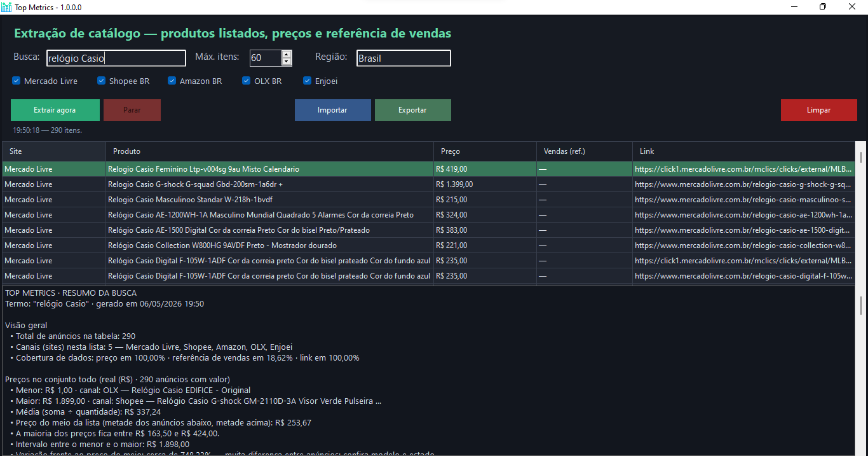Image resolution: width=868 pixels, height=456 pixels.
Task: Click the Parar button
Action: [132, 110]
